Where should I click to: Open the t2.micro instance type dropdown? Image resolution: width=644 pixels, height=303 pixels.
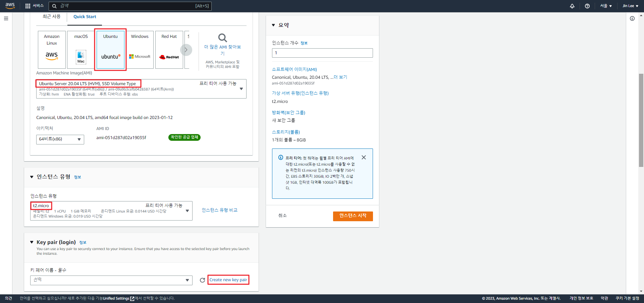111,211
